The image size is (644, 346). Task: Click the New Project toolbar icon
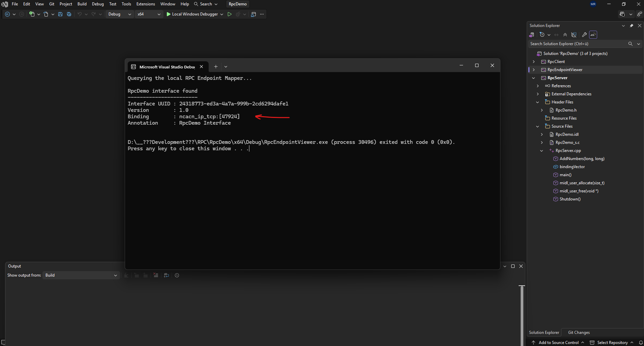tap(32, 14)
